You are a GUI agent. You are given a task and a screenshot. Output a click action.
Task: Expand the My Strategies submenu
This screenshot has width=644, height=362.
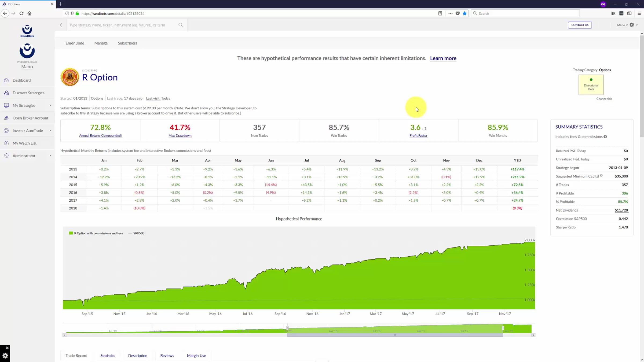50,105
